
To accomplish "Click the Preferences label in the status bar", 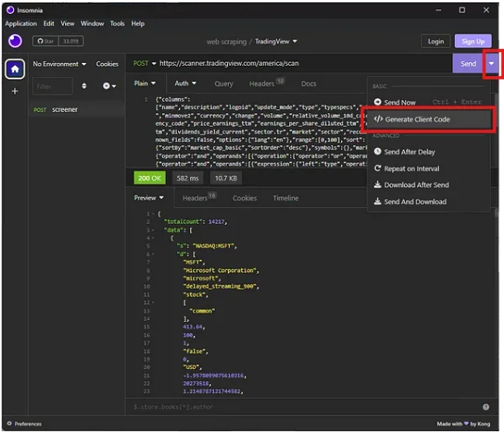I will [28, 423].
